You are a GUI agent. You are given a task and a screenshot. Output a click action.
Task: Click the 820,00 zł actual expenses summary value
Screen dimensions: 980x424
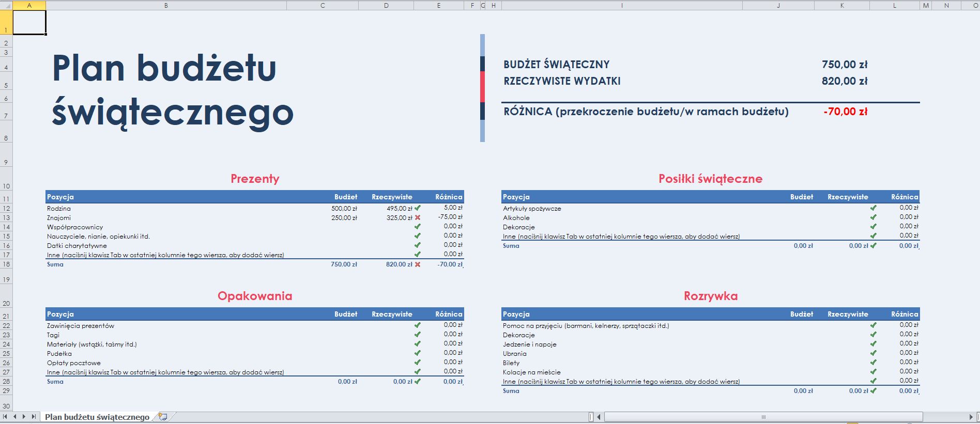pyautogui.click(x=845, y=81)
